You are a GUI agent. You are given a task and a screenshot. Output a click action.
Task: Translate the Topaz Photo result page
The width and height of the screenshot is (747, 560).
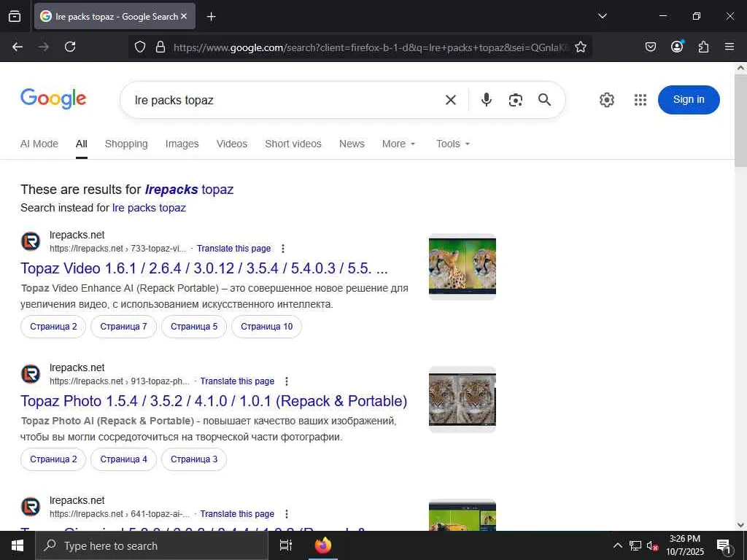[237, 381]
